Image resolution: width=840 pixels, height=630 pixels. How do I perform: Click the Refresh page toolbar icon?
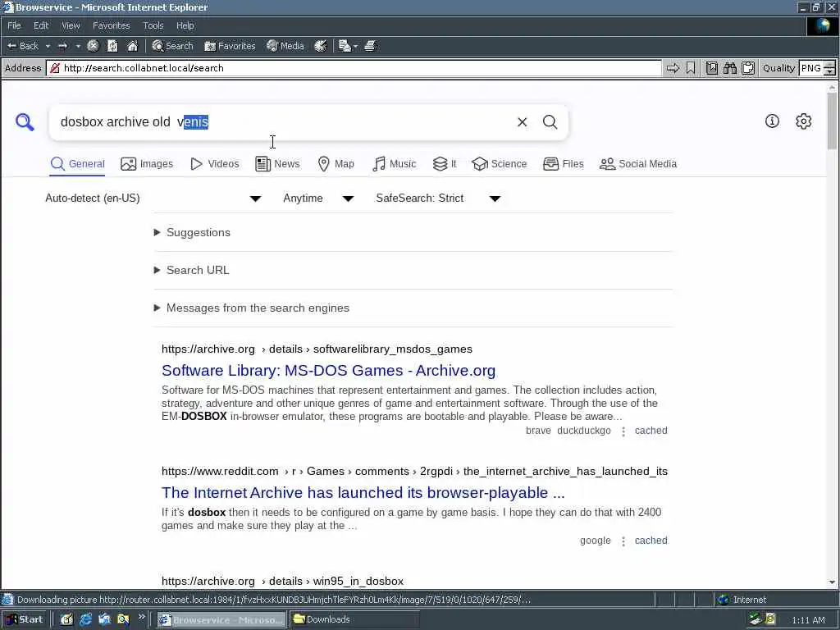click(112, 46)
